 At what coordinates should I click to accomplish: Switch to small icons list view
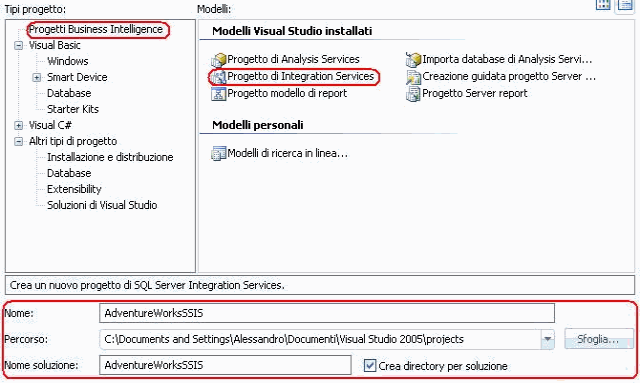point(625,5)
